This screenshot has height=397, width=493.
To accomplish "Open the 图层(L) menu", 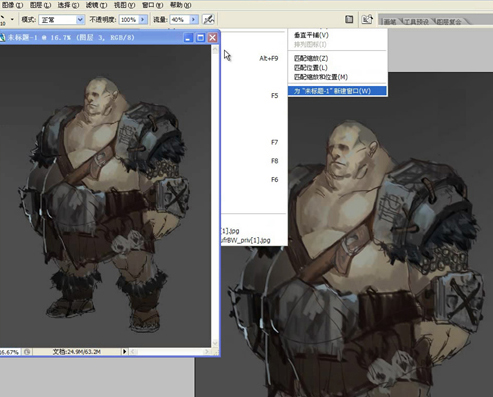I will pyautogui.click(x=40, y=5).
